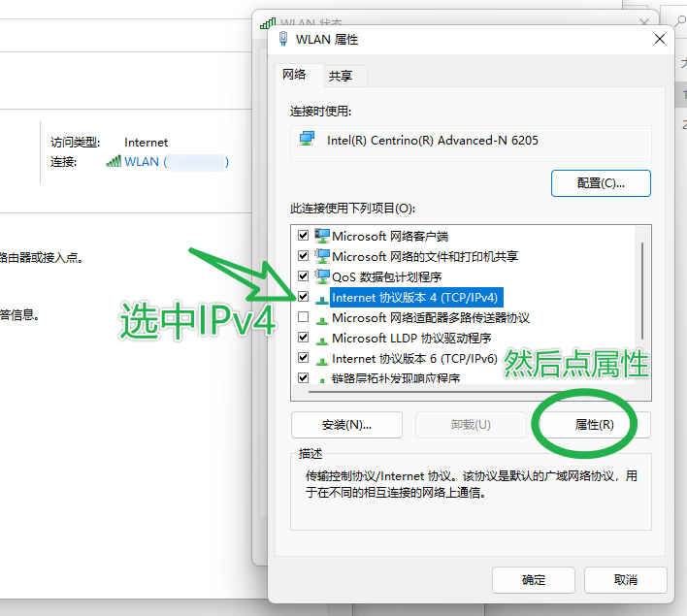Toggle the Microsoft LLDP 协议驱动程序 checkbox
The width and height of the screenshot is (687, 616).
(303, 338)
